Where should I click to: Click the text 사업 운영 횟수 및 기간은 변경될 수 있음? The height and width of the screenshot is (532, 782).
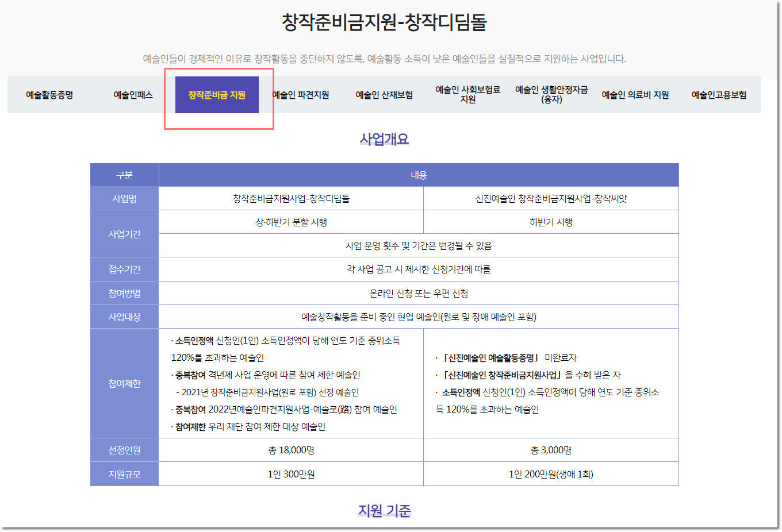[x=419, y=246]
